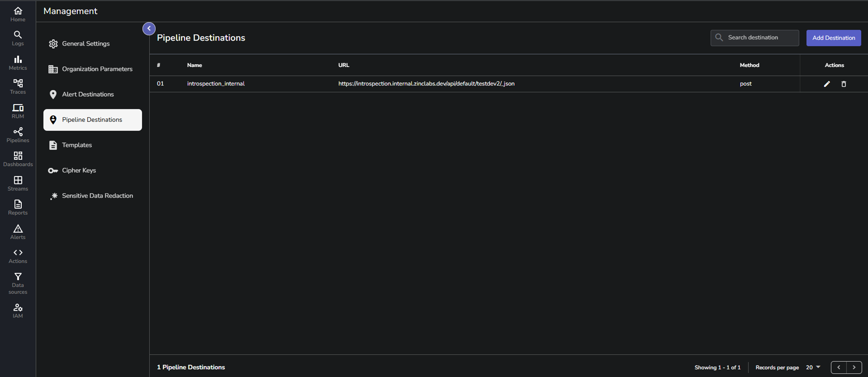The image size is (868, 377).
Task: Open the Dashboards view
Action: tap(18, 159)
